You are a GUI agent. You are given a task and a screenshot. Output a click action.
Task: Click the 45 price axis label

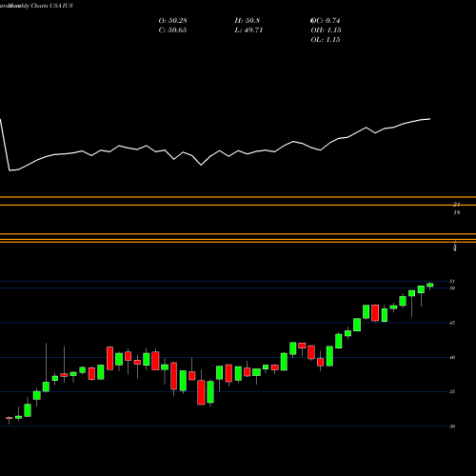tap(452, 323)
